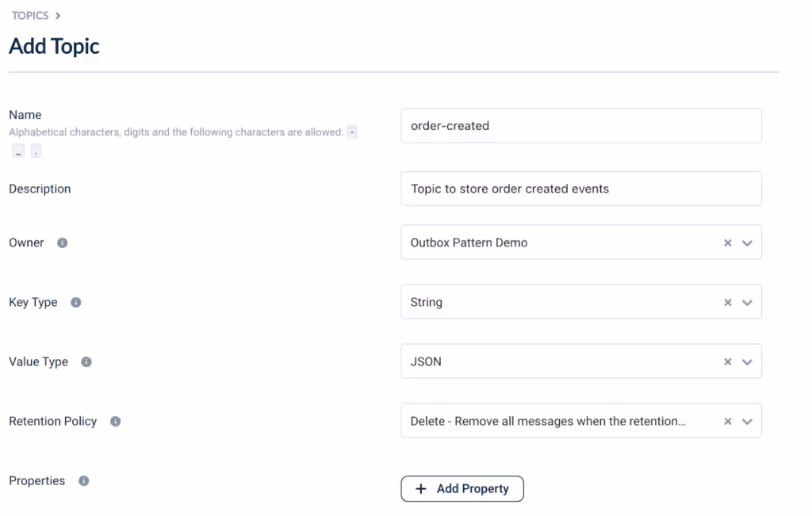
Task: Show Owner info tooltip icon
Action: click(x=62, y=243)
